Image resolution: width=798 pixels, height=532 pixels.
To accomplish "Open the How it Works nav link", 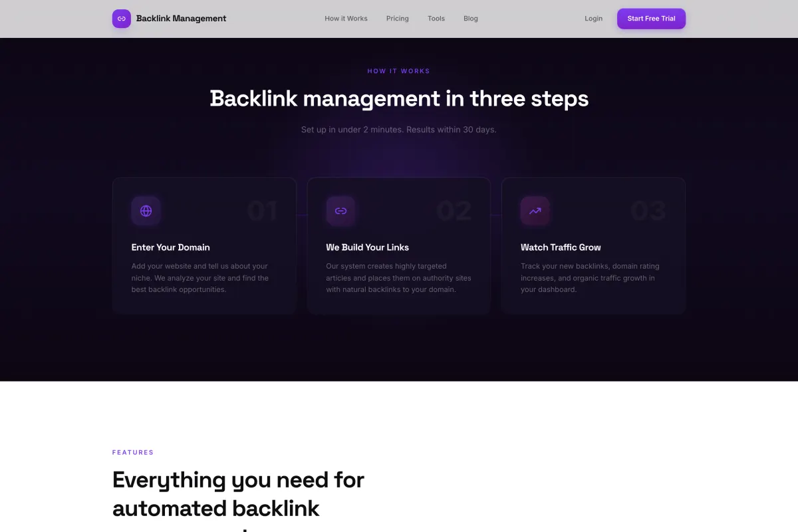I will [x=346, y=19].
